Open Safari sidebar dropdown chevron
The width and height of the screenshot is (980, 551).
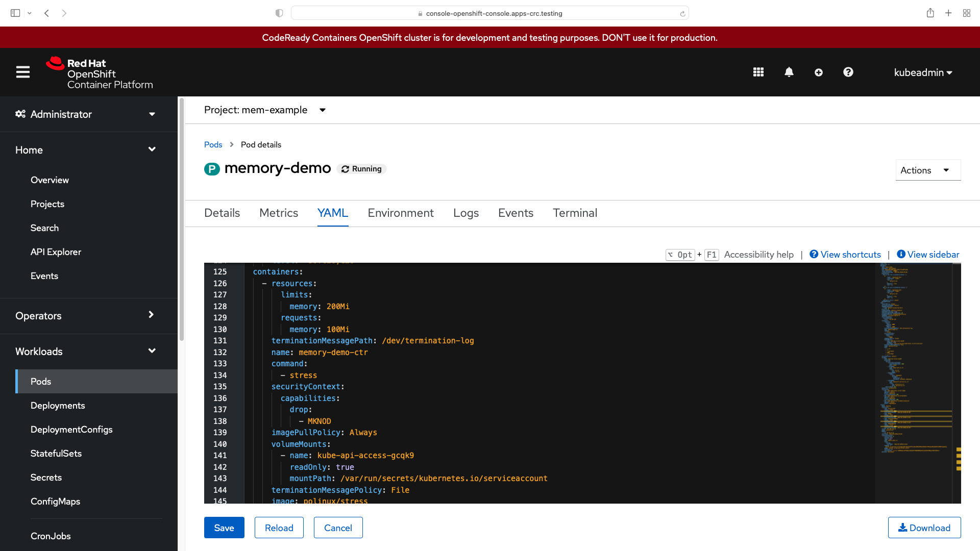[30, 13]
